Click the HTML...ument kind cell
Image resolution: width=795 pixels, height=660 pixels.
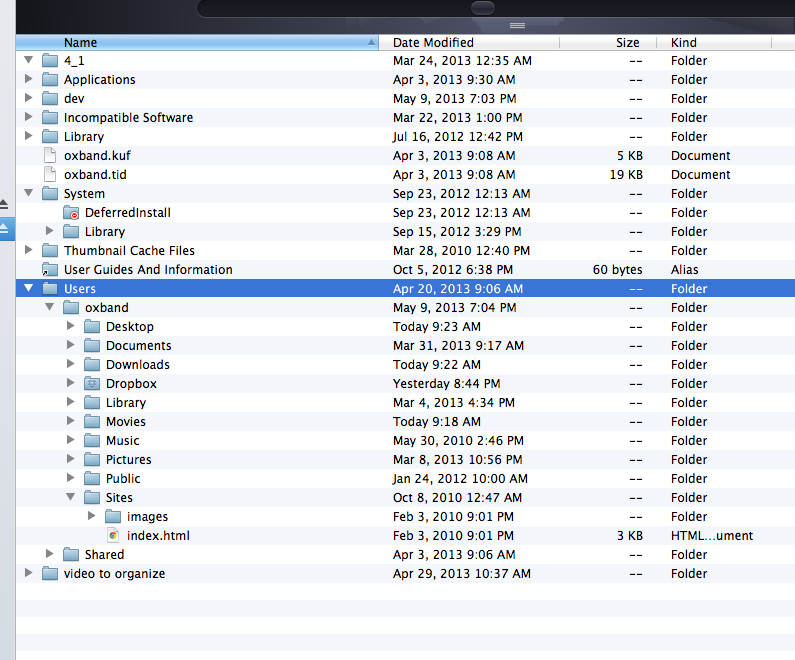[x=712, y=535]
